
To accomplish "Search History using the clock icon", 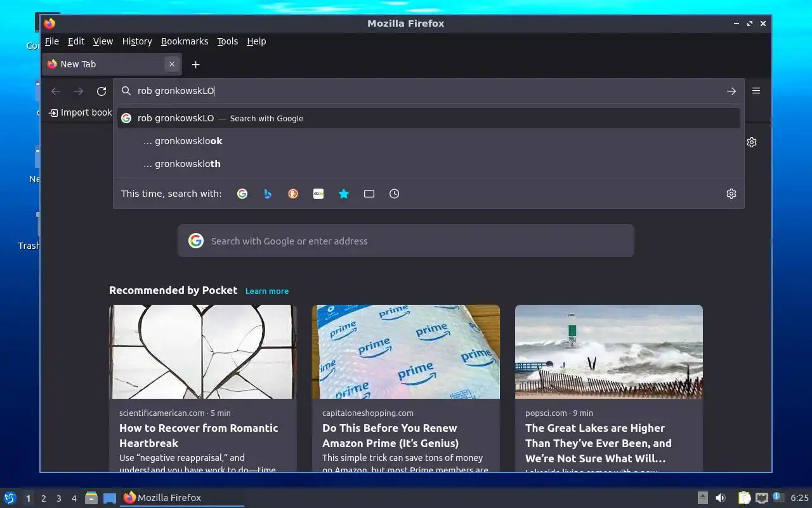I will [395, 194].
